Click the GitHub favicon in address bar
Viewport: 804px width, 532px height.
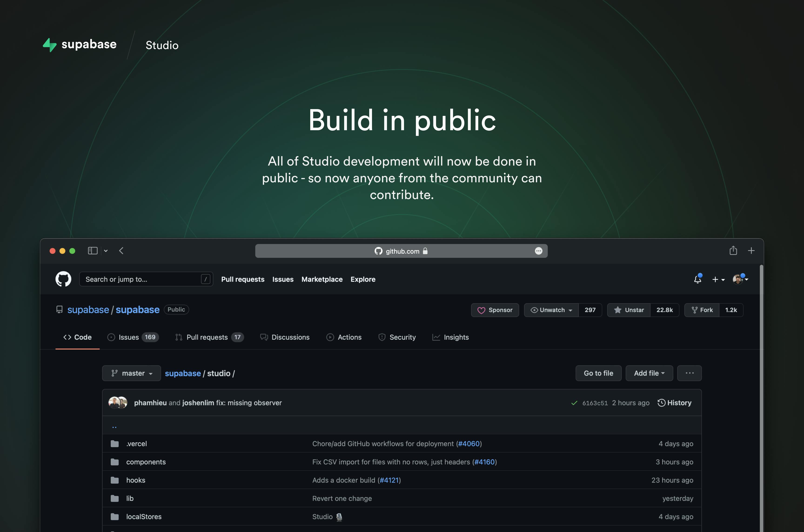click(x=379, y=251)
